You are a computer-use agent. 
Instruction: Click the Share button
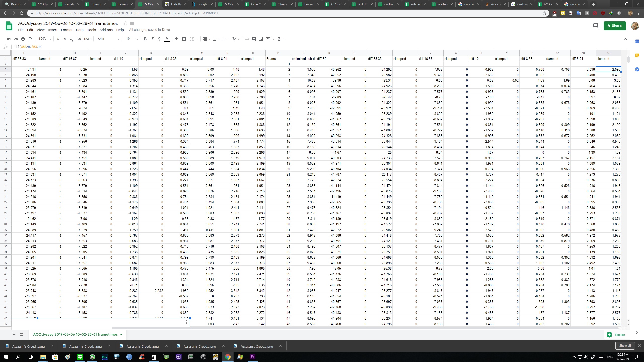[616, 26]
